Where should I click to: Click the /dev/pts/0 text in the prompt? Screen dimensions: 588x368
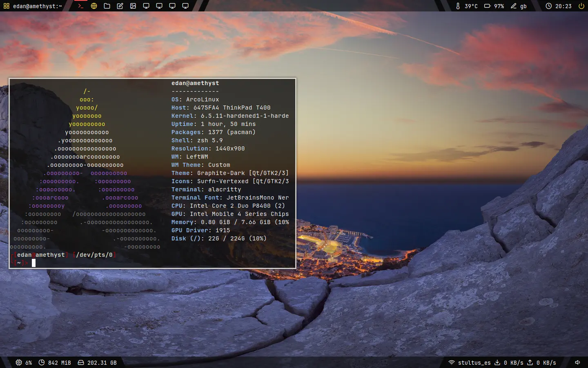point(94,255)
